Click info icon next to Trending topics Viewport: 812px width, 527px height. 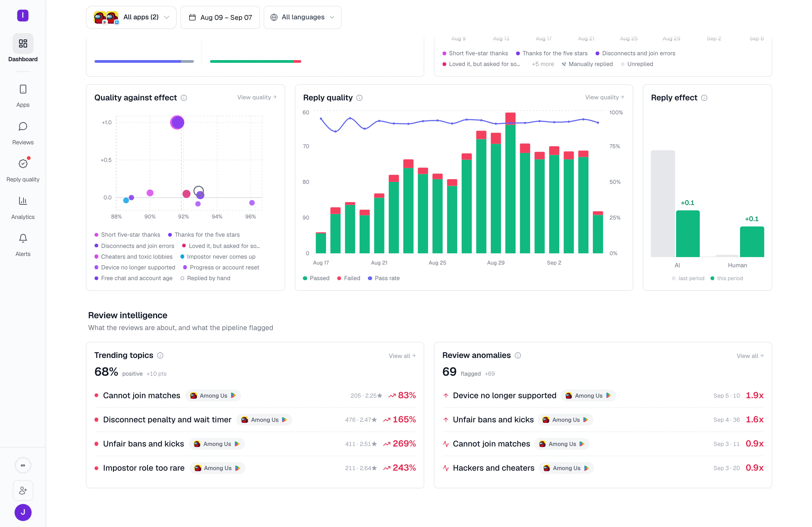click(x=160, y=356)
